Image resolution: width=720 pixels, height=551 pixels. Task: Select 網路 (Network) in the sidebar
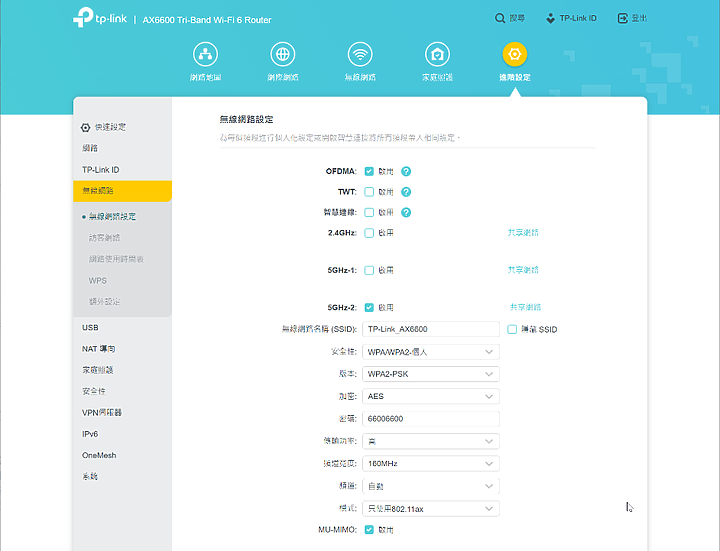(x=90, y=148)
